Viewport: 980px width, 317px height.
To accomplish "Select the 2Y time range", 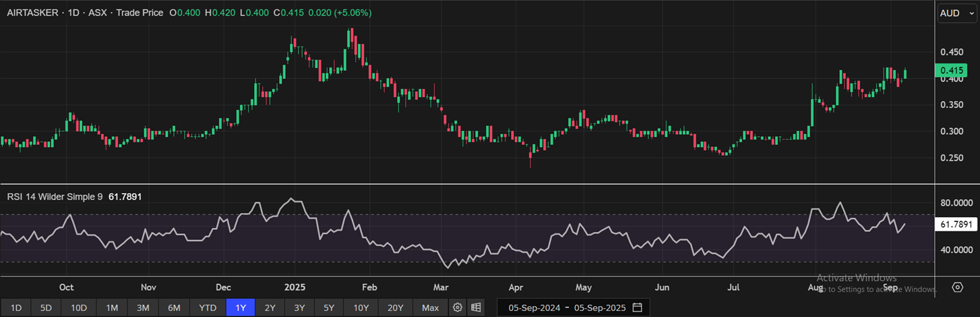I will 270,308.
